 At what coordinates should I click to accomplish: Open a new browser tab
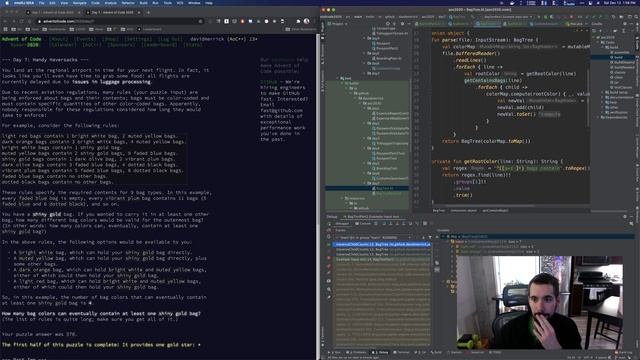[x=148, y=13]
